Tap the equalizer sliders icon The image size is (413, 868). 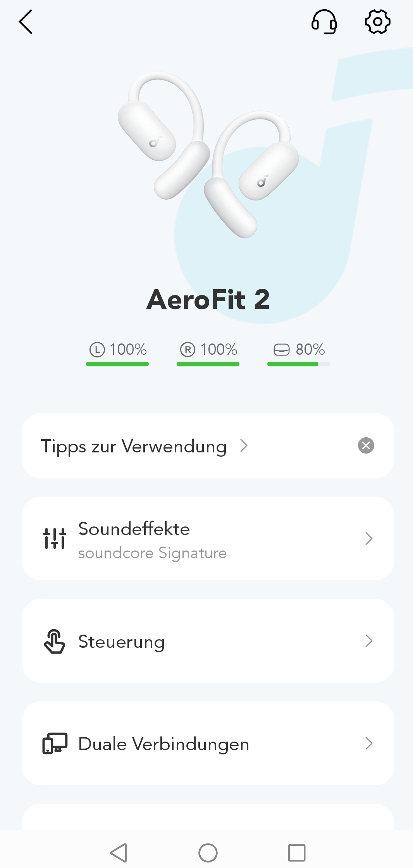(55, 538)
